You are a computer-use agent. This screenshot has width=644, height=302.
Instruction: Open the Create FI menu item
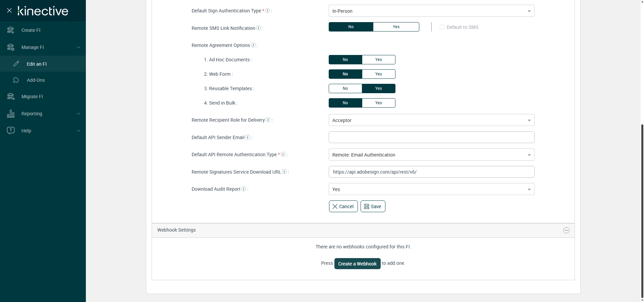[x=43, y=30]
